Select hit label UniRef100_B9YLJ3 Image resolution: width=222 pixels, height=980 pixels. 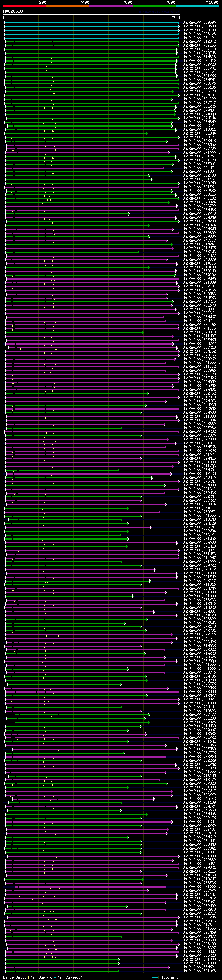pyautogui.click(x=199, y=49)
